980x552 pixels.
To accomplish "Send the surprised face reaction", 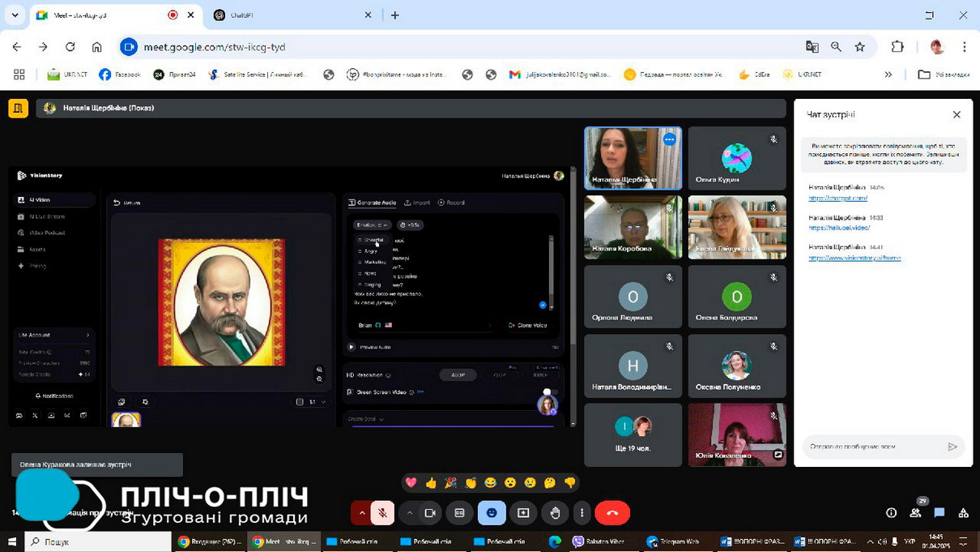I will tap(510, 483).
